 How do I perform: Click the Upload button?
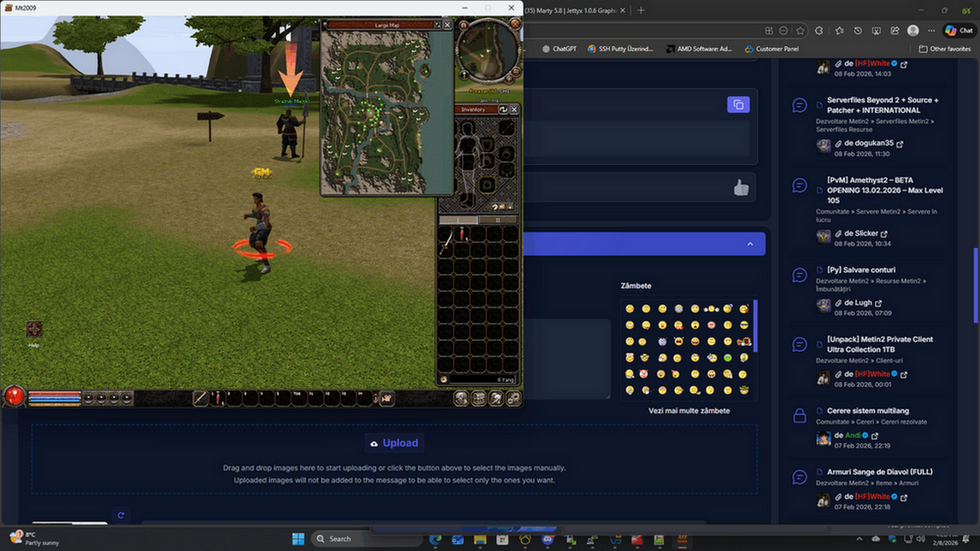(x=394, y=443)
